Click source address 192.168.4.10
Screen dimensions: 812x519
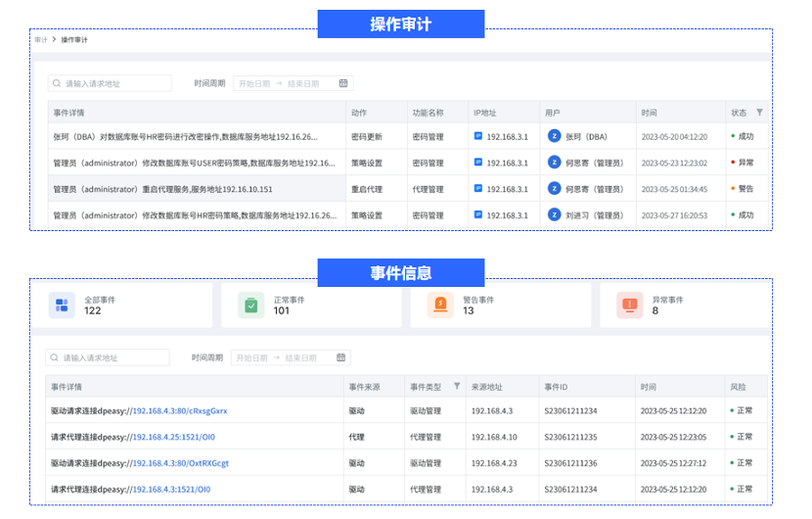494,437
